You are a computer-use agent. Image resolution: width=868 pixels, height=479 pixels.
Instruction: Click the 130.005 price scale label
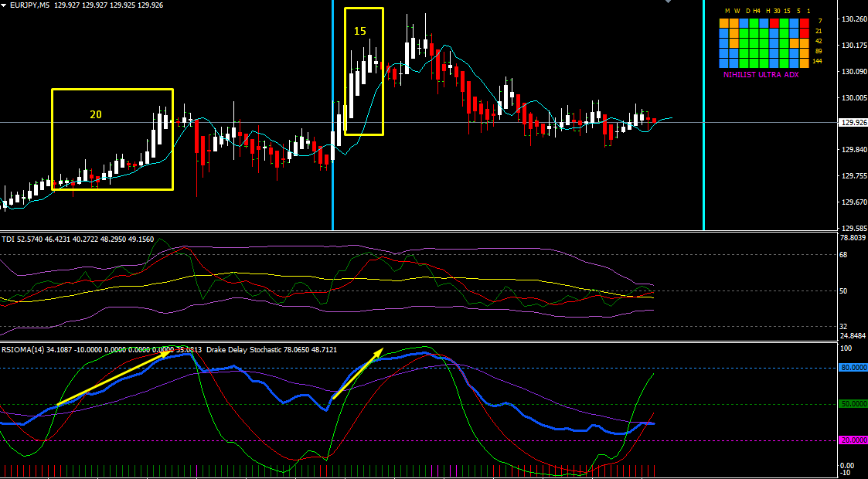point(854,97)
